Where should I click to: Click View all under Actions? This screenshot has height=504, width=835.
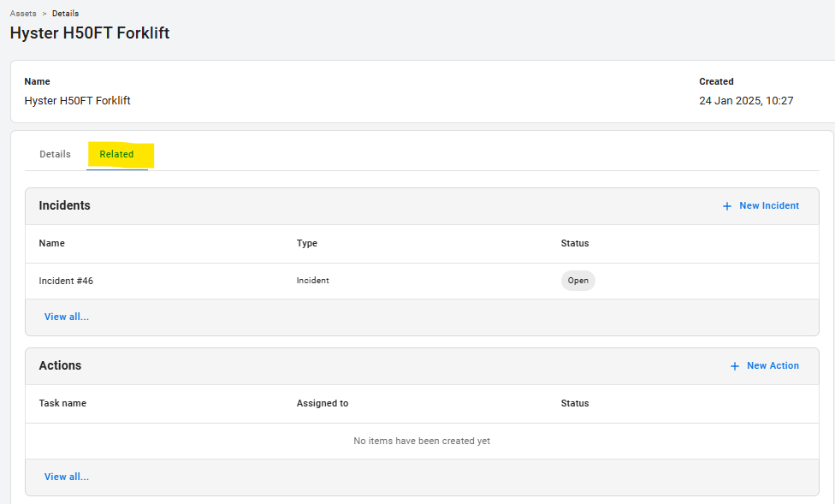[67, 477]
